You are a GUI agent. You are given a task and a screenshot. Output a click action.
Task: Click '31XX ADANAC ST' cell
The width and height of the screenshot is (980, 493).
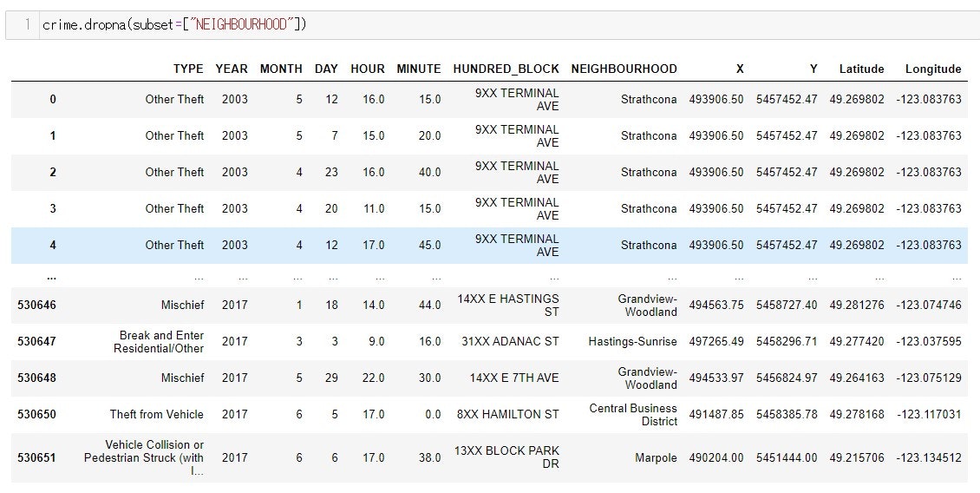click(511, 342)
